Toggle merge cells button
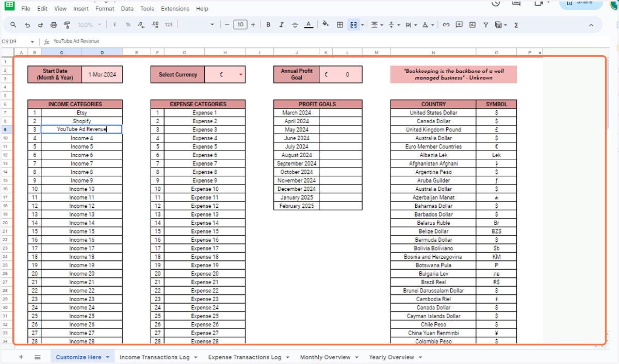619x364 pixels. [353, 25]
